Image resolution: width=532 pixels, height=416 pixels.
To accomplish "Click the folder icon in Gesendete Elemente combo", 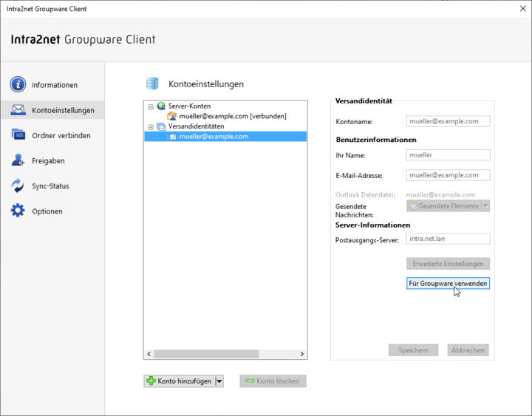I will 413,205.
